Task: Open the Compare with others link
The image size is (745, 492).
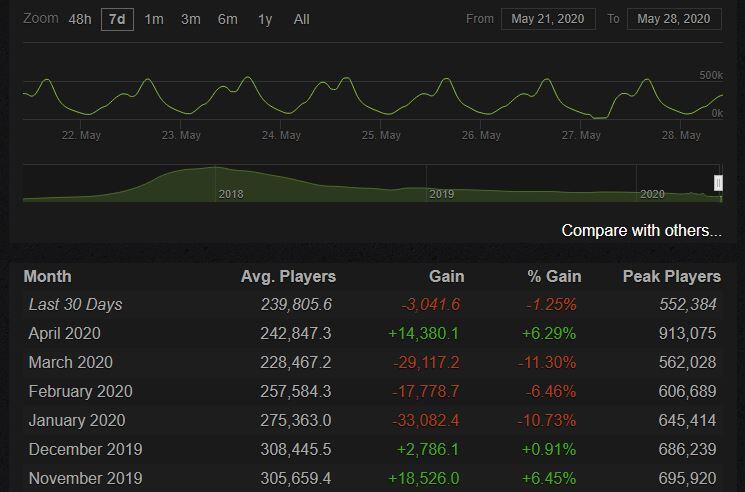Action: 641,230
